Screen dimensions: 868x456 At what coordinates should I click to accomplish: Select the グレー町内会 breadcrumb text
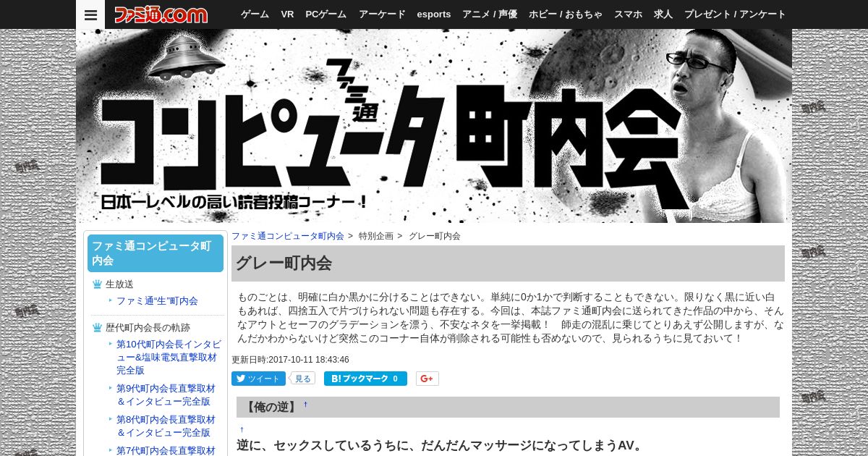click(x=435, y=236)
